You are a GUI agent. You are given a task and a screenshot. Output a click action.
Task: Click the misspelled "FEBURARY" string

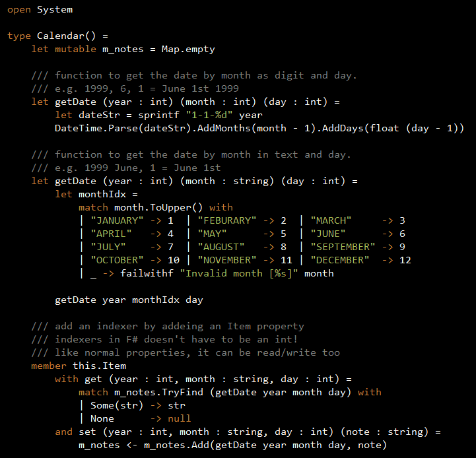click(x=226, y=220)
